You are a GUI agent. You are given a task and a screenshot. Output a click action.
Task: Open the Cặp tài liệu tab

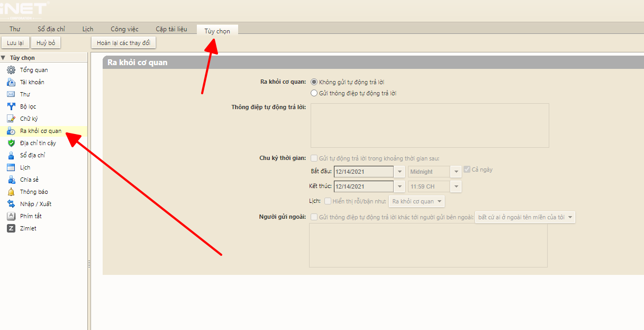(x=171, y=29)
